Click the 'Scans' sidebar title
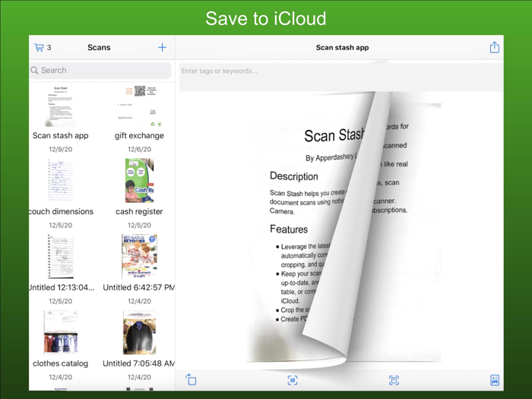Viewport: 532px width, 399px height. [x=99, y=47]
